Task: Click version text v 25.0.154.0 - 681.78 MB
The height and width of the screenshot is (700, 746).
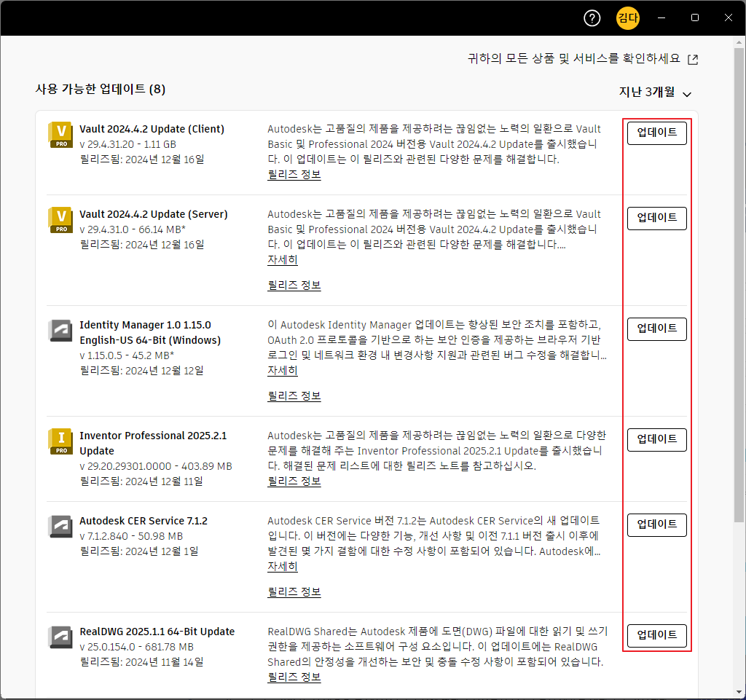Action: point(136,647)
